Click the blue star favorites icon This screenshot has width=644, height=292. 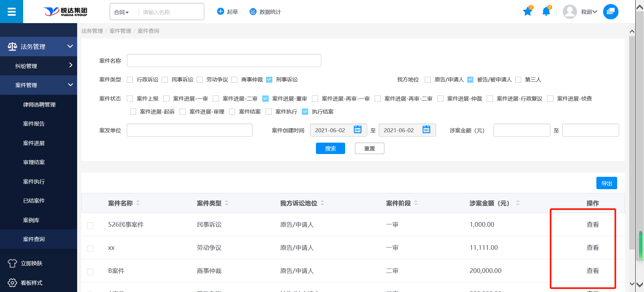[527, 12]
